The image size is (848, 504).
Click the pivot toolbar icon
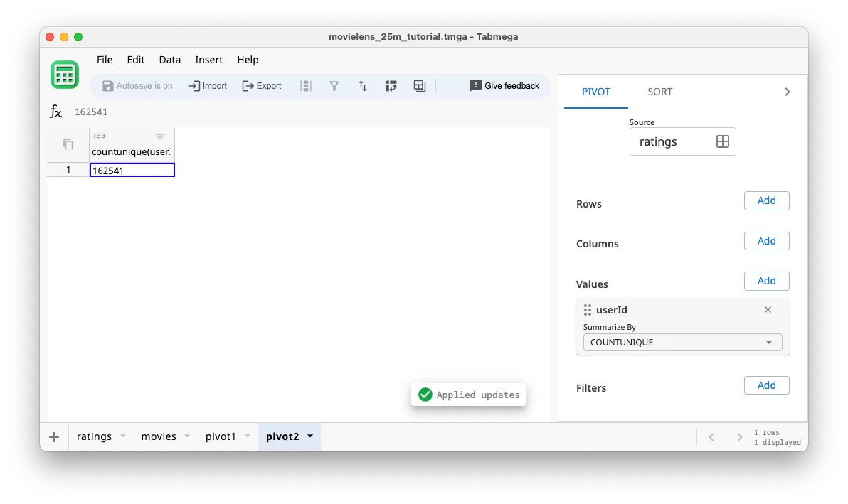click(x=391, y=85)
